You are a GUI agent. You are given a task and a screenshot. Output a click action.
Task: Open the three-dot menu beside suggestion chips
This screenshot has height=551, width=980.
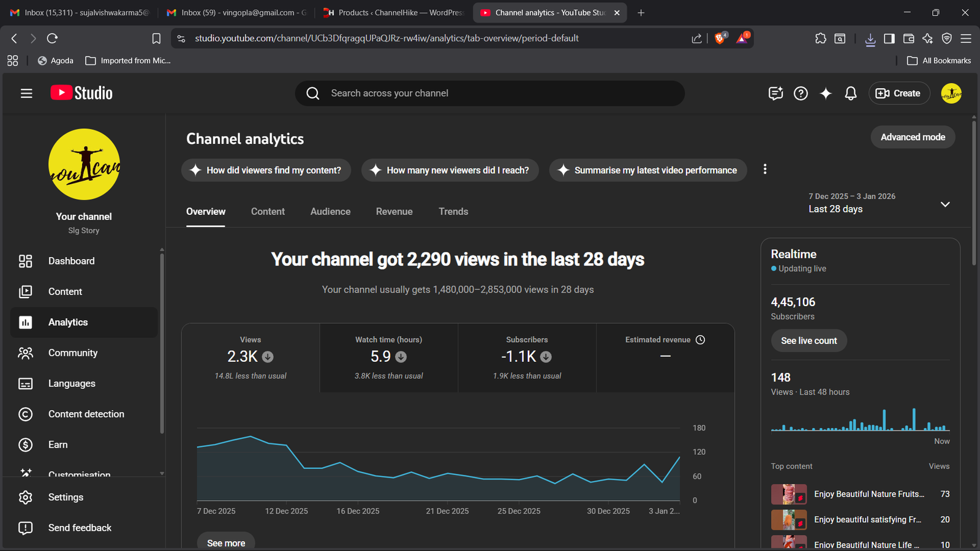pyautogui.click(x=765, y=170)
